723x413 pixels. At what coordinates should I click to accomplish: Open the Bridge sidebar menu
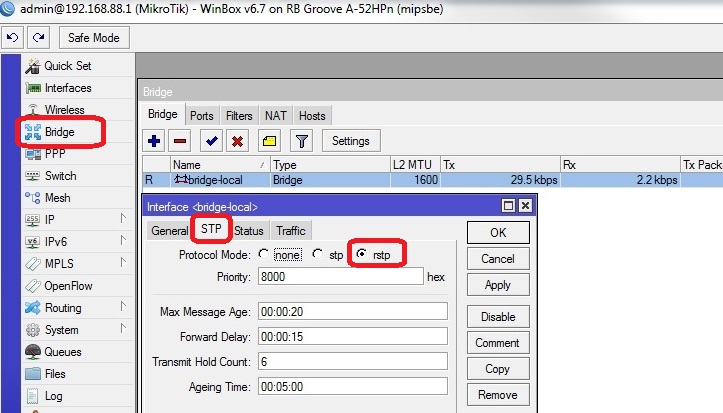[59, 132]
